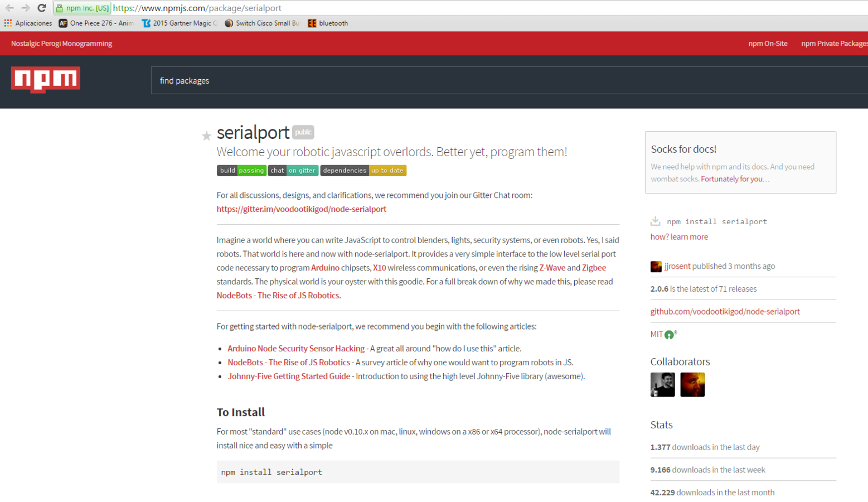Click 9.166 downloads in the last week
Viewport: 868px width, 502px height.
coord(707,470)
